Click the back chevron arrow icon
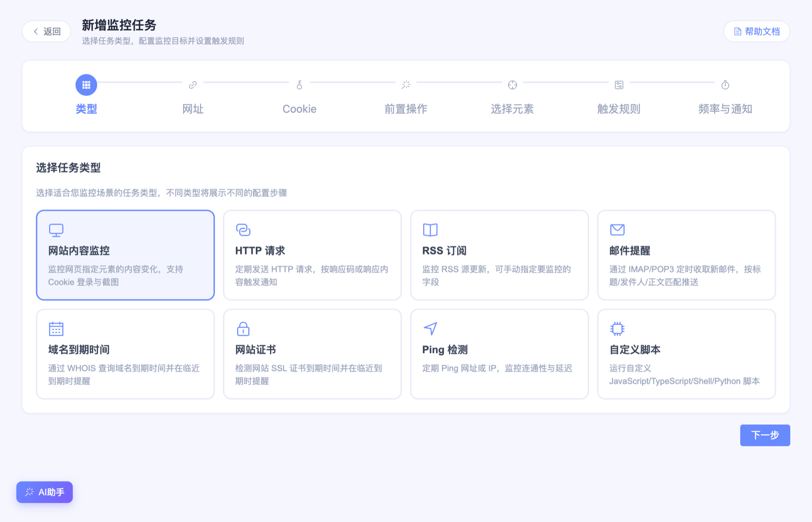Image resolution: width=812 pixels, height=522 pixels. pyautogui.click(x=36, y=31)
